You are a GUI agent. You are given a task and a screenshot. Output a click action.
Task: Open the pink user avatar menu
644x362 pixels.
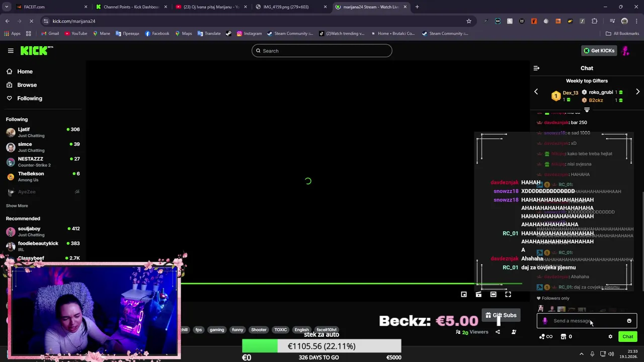click(626, 51)
